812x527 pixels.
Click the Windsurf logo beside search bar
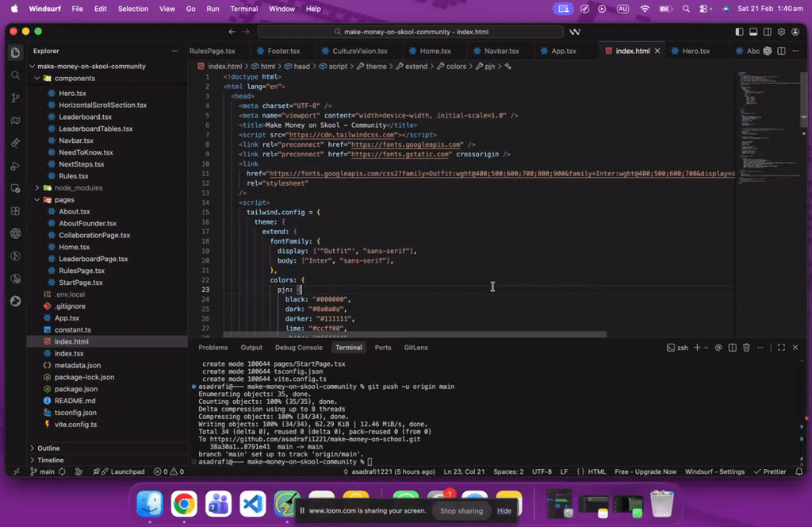pos(575,32)
